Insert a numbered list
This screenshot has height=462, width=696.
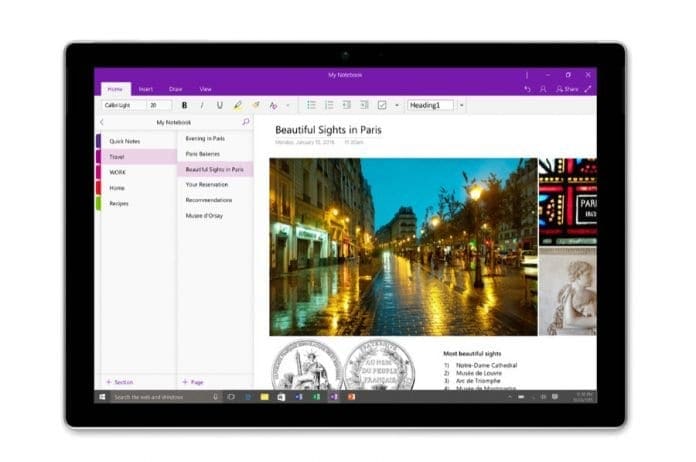[329, 105]
